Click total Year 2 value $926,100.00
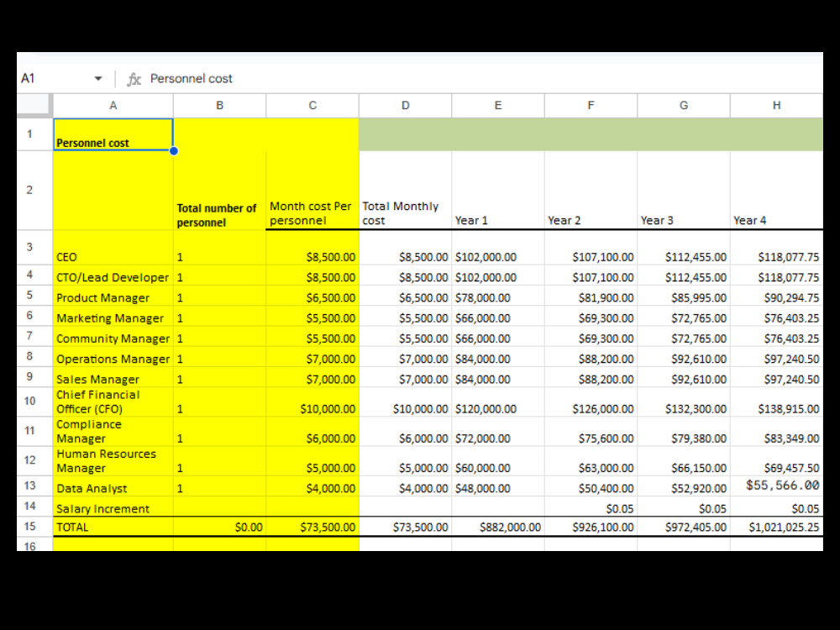 click(591, 527)
